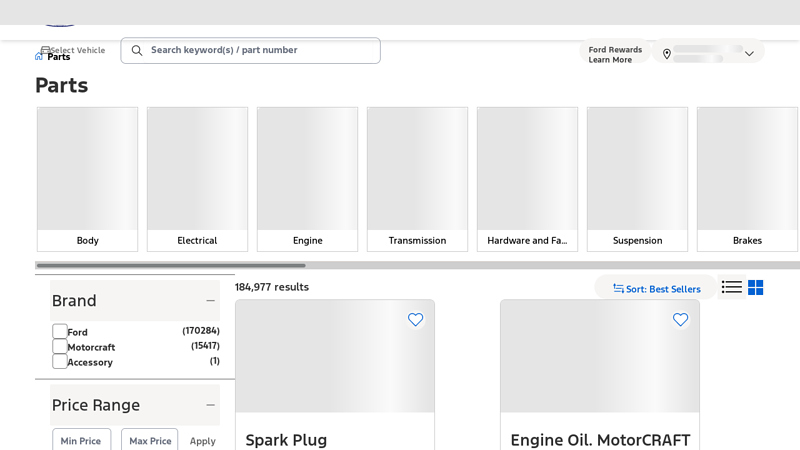Select the Engine category card
The width and height of the screenshot is (800, 450).
[x=308, y=179]
